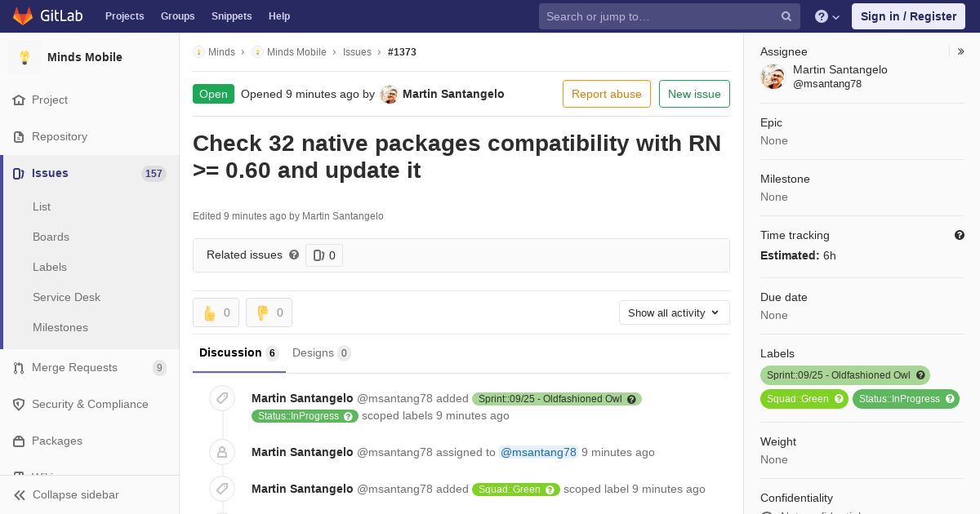Open Labels in sidebar

[50, 267]
